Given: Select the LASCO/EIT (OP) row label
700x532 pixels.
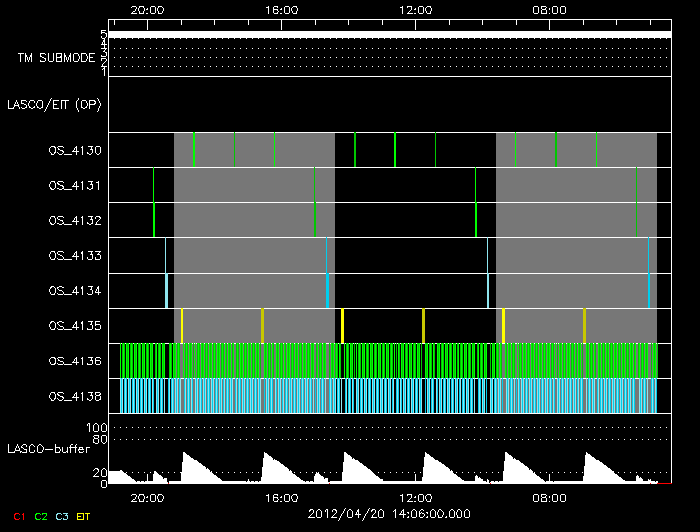Looking at the screenshot, I should [54, 105].
